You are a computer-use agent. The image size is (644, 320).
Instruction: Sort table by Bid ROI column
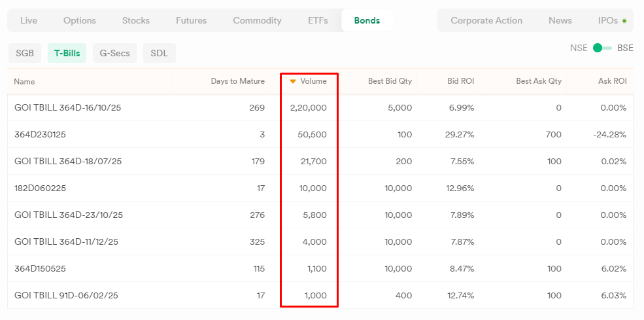460,81
